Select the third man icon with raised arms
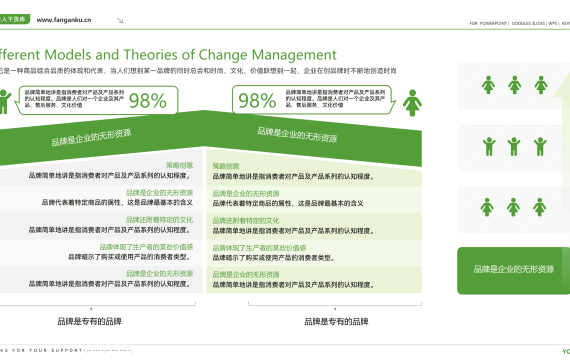 pyautogui.click(x=540, y=147)
